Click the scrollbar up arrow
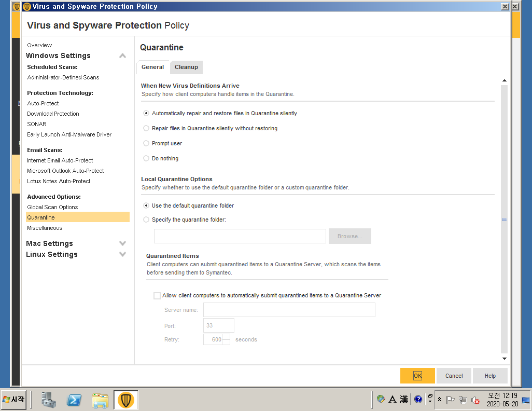 [505, 80]
